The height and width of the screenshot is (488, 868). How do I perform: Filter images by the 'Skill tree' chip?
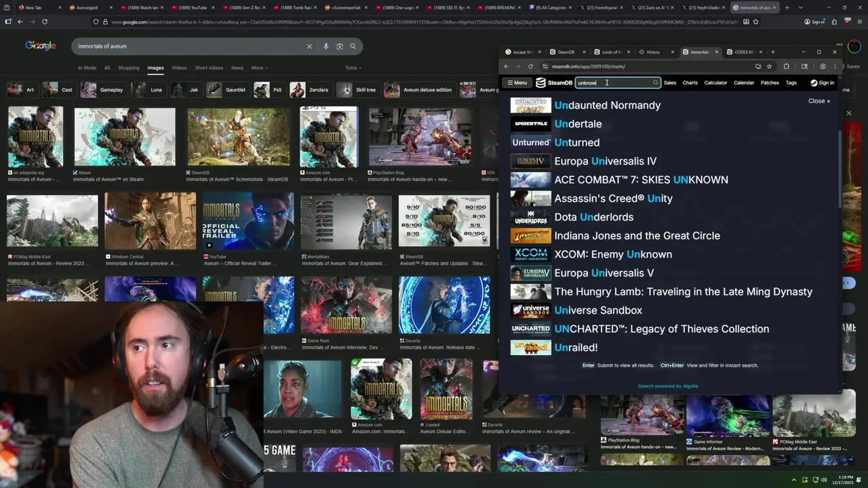coord(357,89)
